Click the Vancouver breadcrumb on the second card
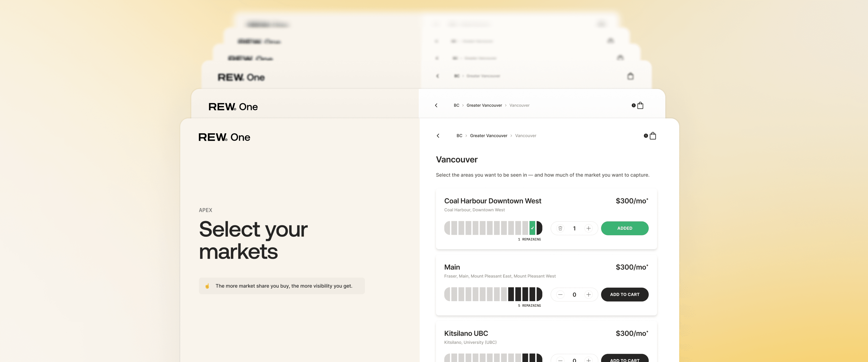Screen dimensions: 868x362 coord(519,105)
